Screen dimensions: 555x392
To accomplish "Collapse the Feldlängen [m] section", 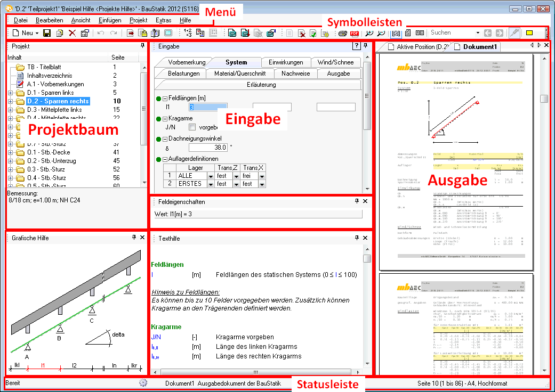I will click(165, 99).
